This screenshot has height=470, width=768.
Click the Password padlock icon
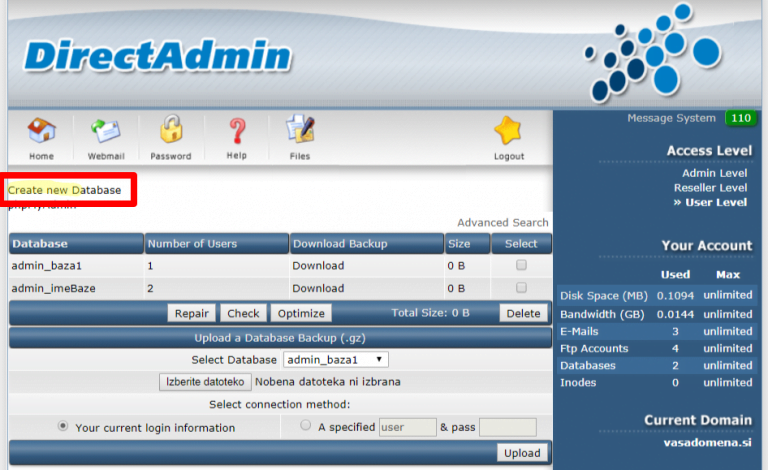pos(171,129)
